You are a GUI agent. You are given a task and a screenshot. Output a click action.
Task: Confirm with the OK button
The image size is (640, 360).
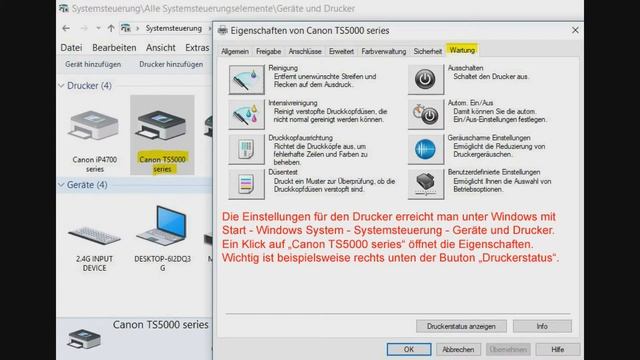[x=409, y=349]
